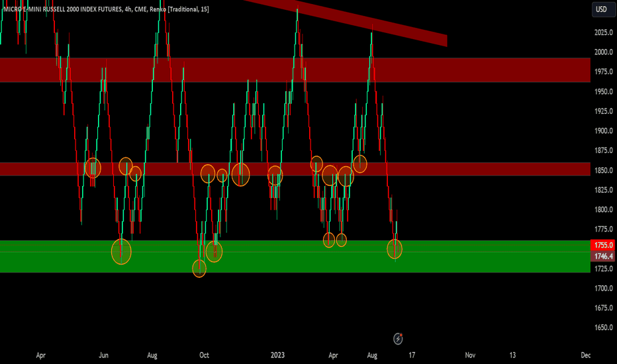Click the 17 date label on time axis
Image resolution: width=617 pixels, height=364 pixels.
pos(412,355)
